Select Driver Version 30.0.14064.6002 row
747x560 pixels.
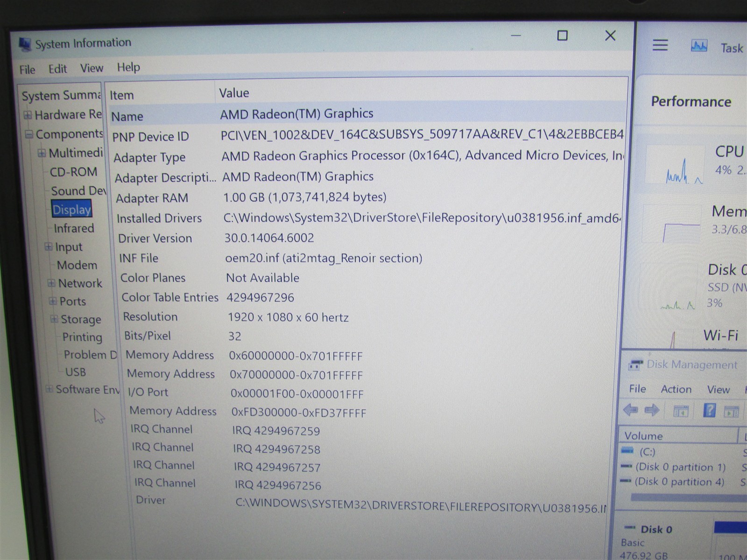[x=369, y=238]
